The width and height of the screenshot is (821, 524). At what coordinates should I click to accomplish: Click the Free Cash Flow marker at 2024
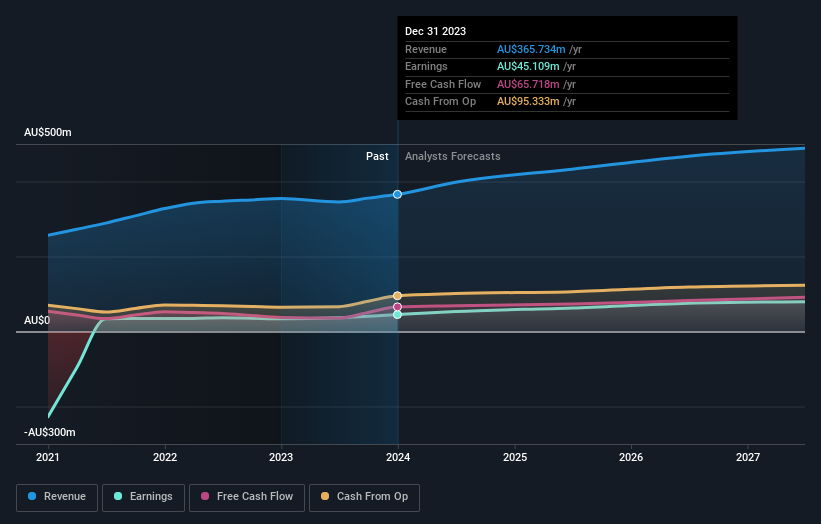(397, 307)
